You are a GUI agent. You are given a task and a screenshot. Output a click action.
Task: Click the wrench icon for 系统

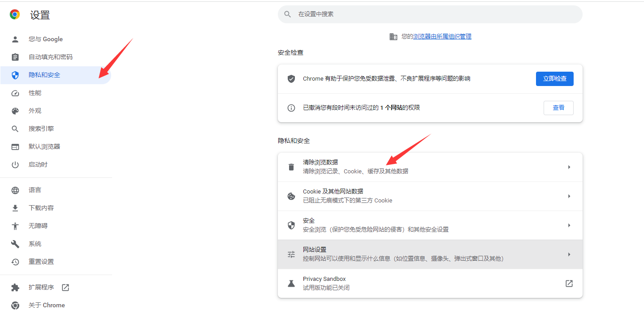click(x=15, y=244)
